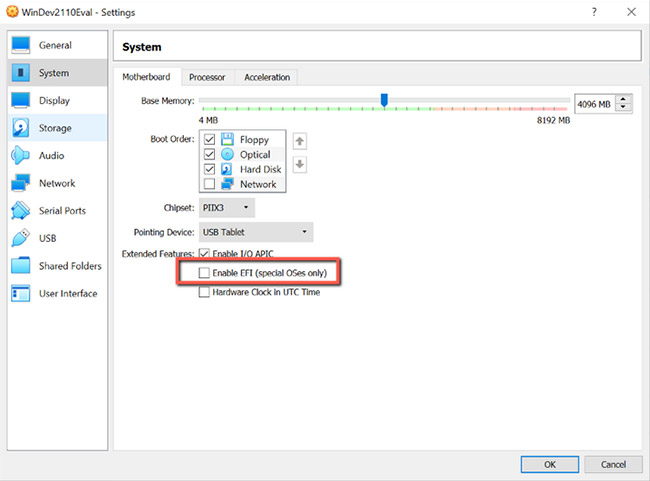Click the OK button
The width and height of the screenshot is (650, 481).
coord(550,464)
